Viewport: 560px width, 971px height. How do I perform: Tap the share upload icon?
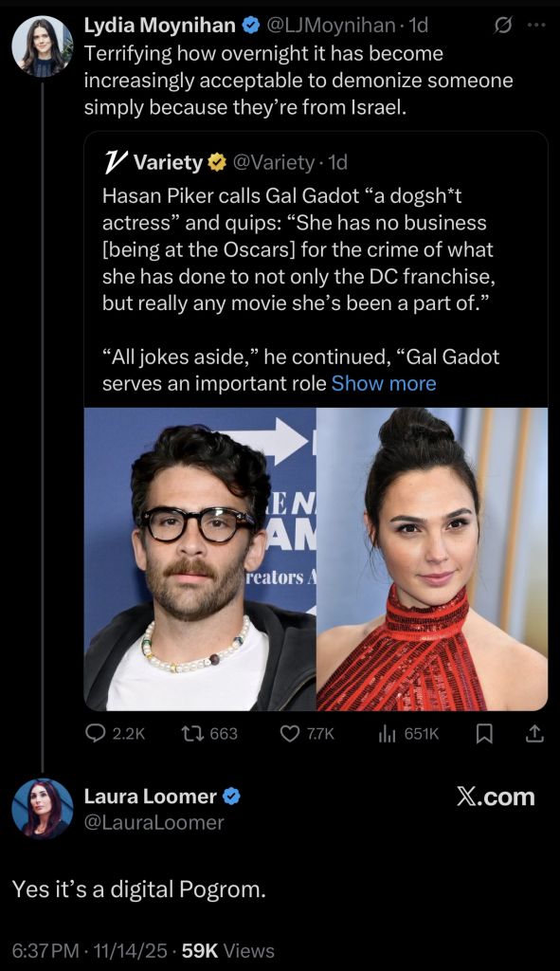534,734
